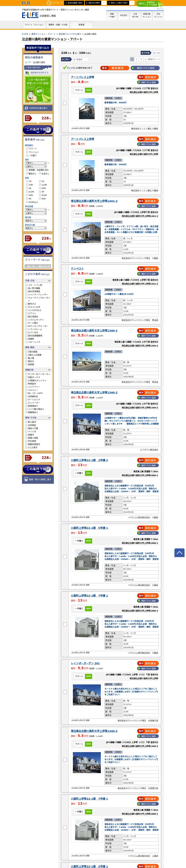Click フリーワード search input field
Image resolution: width=186 pixels, height=868 pixels.
click(x=38, y=266)
